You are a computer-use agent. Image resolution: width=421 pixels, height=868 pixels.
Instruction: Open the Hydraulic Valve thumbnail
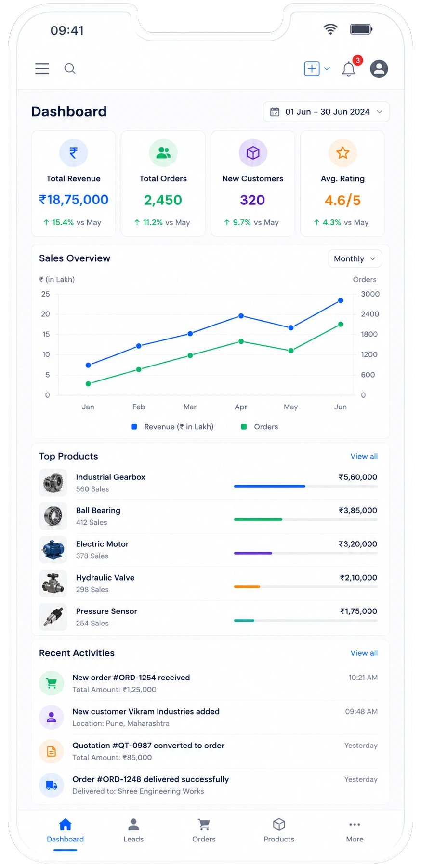[x=53, y=583]
